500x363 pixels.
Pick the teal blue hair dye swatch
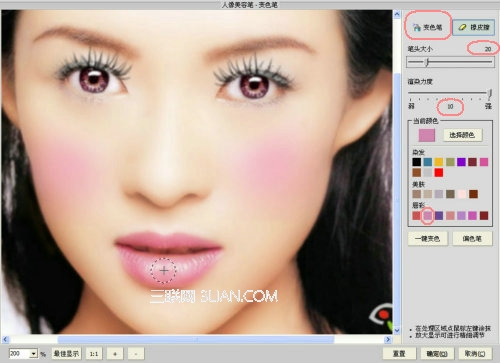coord(428,162)
